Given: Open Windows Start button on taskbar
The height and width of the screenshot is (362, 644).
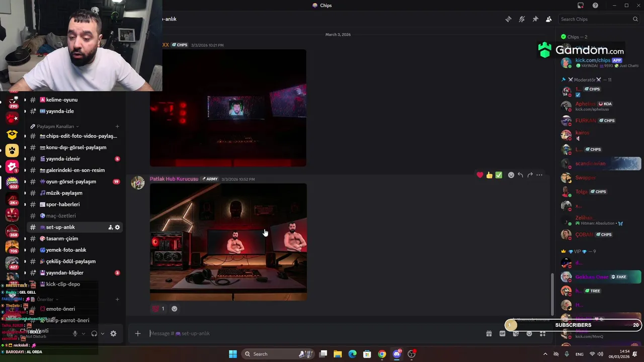Looking at the screenshot, I should 233,354.
